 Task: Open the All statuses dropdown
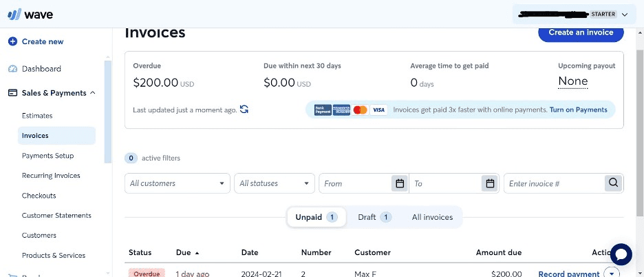274,183
